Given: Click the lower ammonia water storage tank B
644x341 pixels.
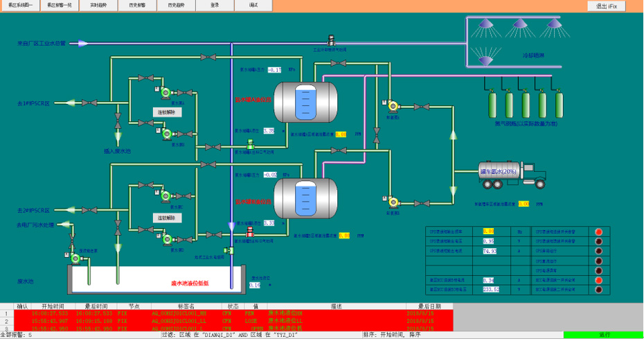Looking at the screenshot, I should [x=305, y=197].
